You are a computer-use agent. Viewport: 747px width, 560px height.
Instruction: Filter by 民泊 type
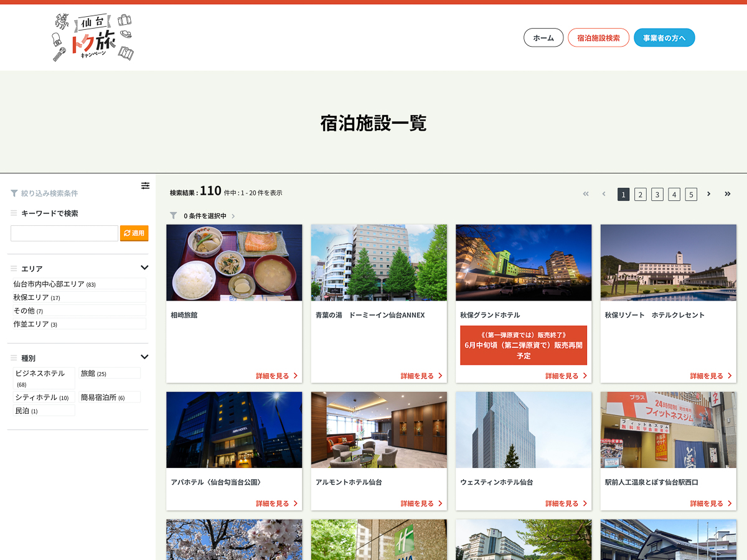44,411
